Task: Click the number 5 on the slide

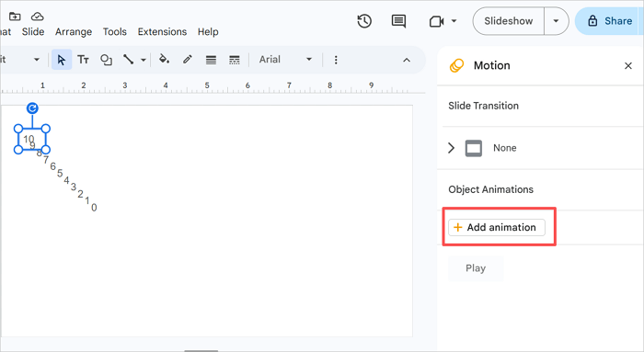Action: 60,173
